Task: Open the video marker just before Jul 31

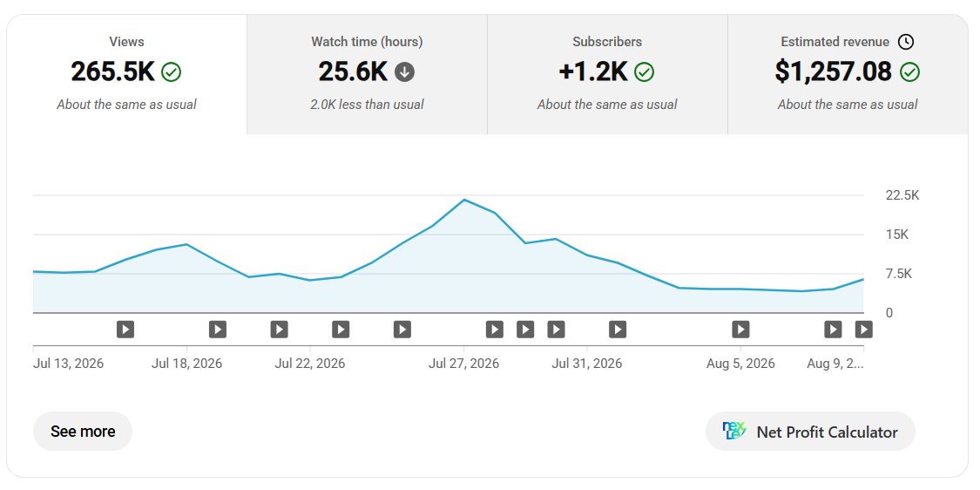Action: pos(556,330)
